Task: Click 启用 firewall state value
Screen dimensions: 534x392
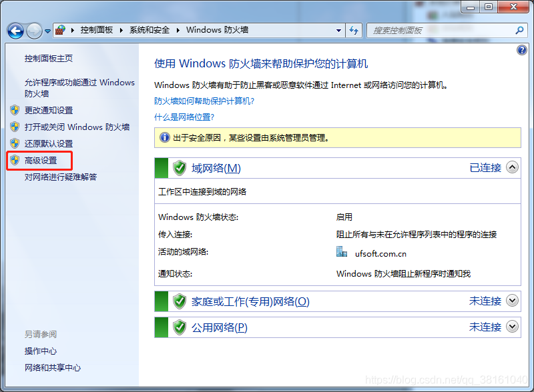Action: [344, 217]
